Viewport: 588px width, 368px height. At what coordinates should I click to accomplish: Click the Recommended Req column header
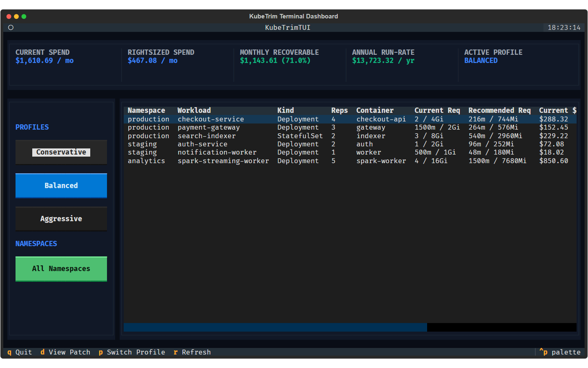point(499,110)
